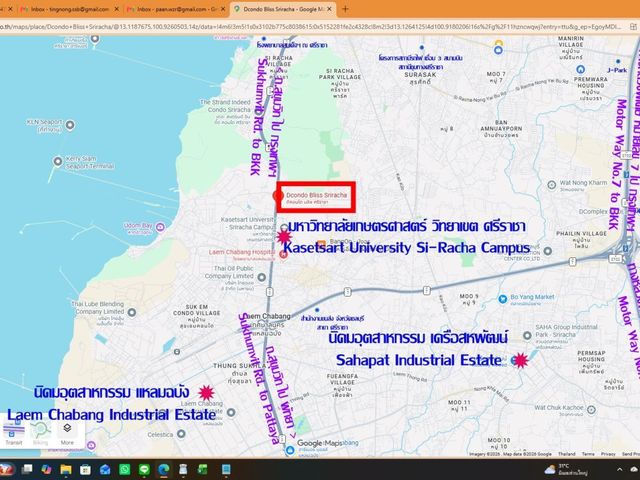The width and height of the screenshot is (640, 480).
Task: Click the Wat Nong Kharm marker
Action: (551, 185)
